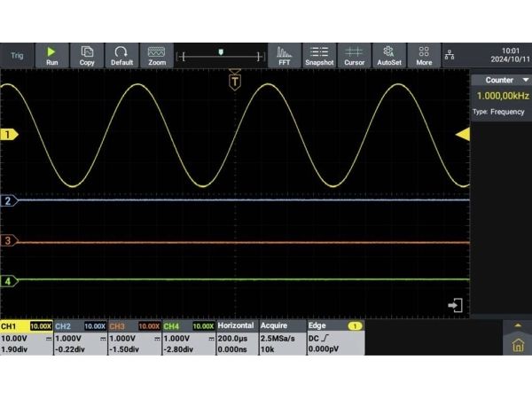Expand the Counter dropdown arrow
The height and width of the screenshot is (399, 532).
point(526,80)
